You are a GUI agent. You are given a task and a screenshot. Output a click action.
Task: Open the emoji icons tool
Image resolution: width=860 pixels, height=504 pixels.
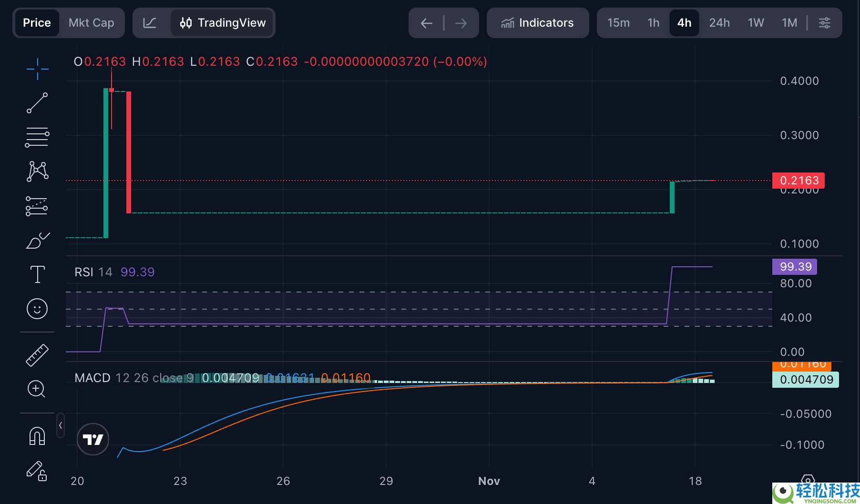pos(37,309)
